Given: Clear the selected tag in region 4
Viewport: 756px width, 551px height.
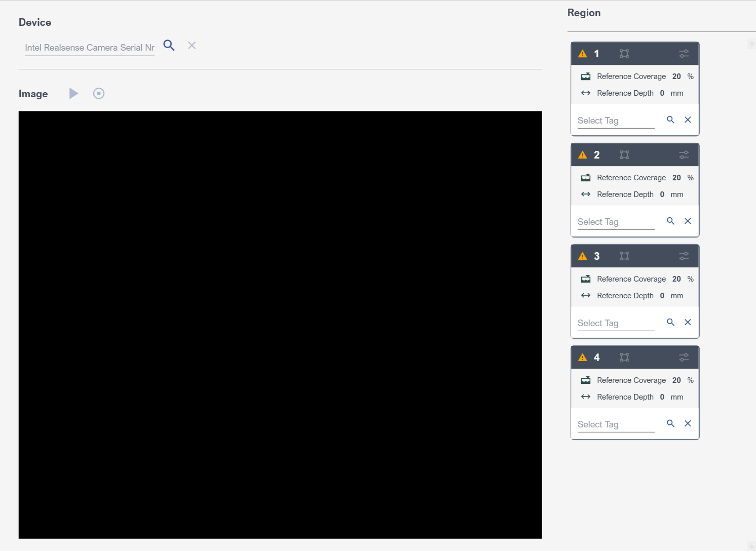Looking at the screenshot, I should [688, 424].
